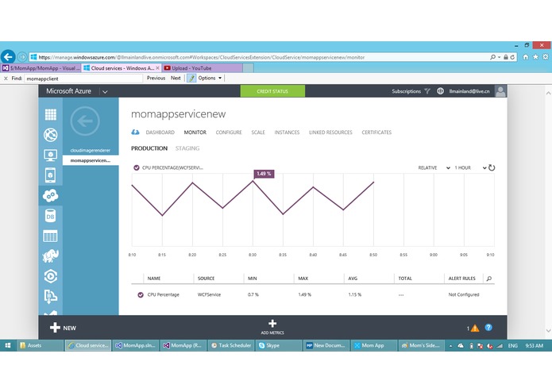Open the warning alert icon in bottom bar
This screenshot has height=392, width=552.
click(475, 328)
